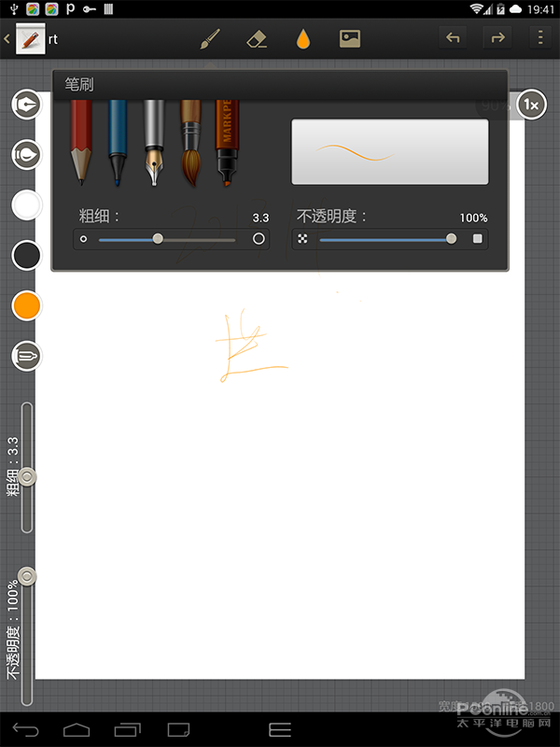
Task: Tap the Android home navigation button
Action: point(77,729)
